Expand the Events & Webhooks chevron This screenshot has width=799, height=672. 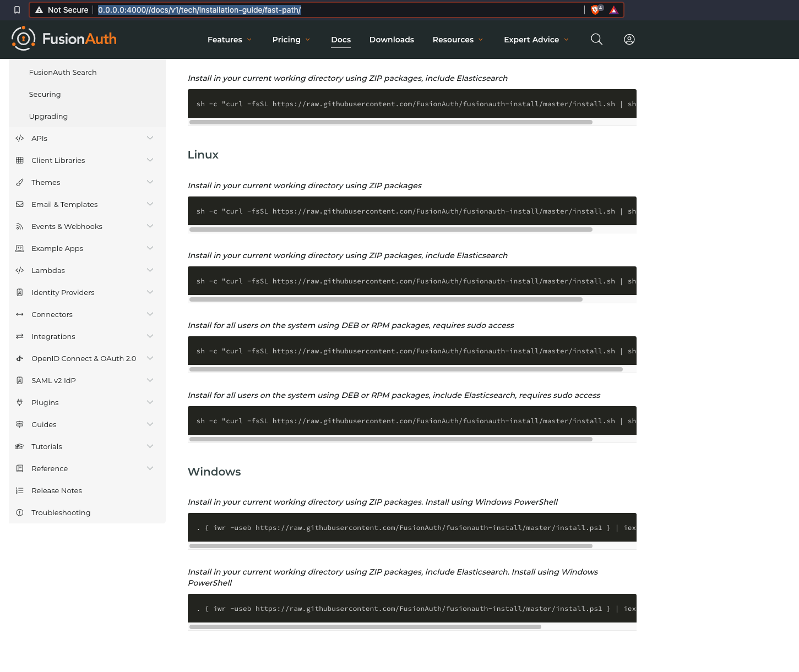pyautogui.click(x=150, y=226)
